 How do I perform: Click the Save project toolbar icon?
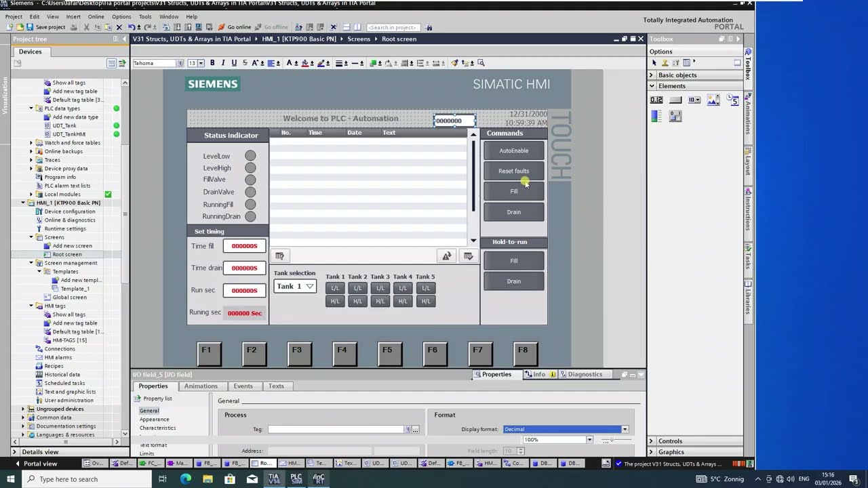30,27
